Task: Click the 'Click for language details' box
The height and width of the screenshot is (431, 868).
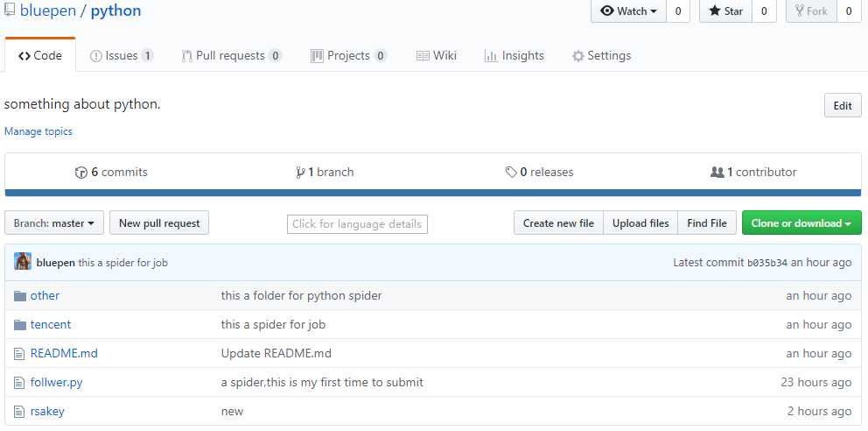Action: pos(357,223)
